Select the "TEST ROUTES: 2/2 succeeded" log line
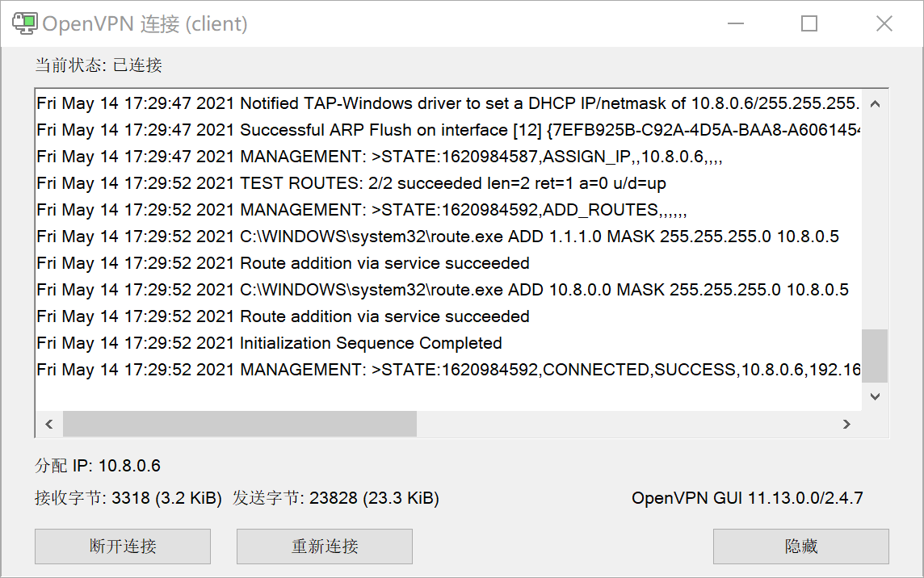Screen dimensions: 924x578 coord(351,183)
